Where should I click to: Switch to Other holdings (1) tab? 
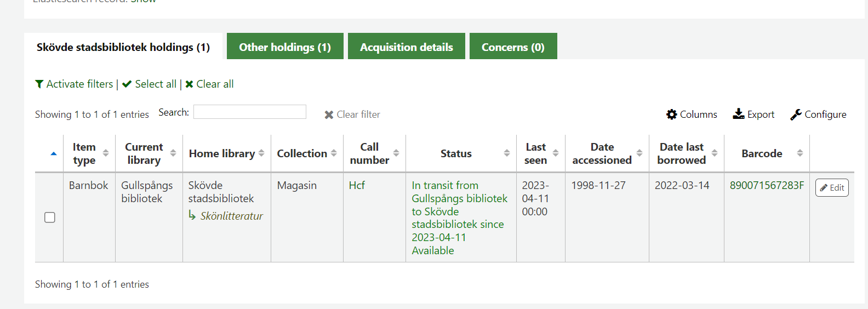[x=285, y=47]
